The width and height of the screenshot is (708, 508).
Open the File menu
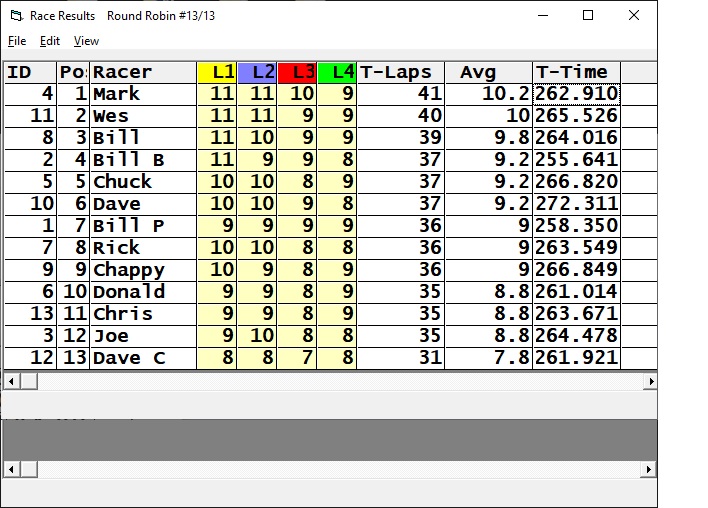click(17, 41)
